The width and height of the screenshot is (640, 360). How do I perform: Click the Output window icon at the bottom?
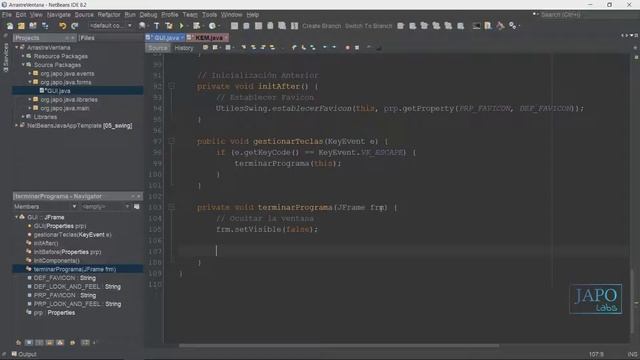point(14,354)
